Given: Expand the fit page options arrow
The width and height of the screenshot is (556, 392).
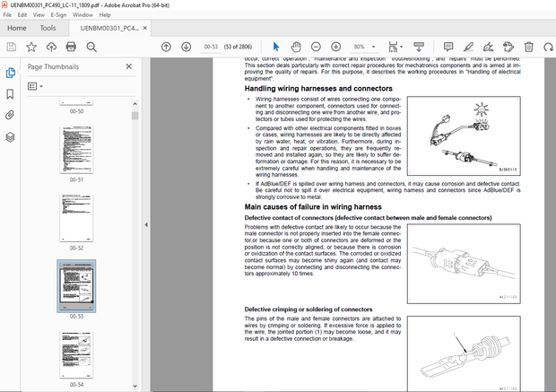Looking at the screenshot, I should pyautogui.click(x=402, y=47).
